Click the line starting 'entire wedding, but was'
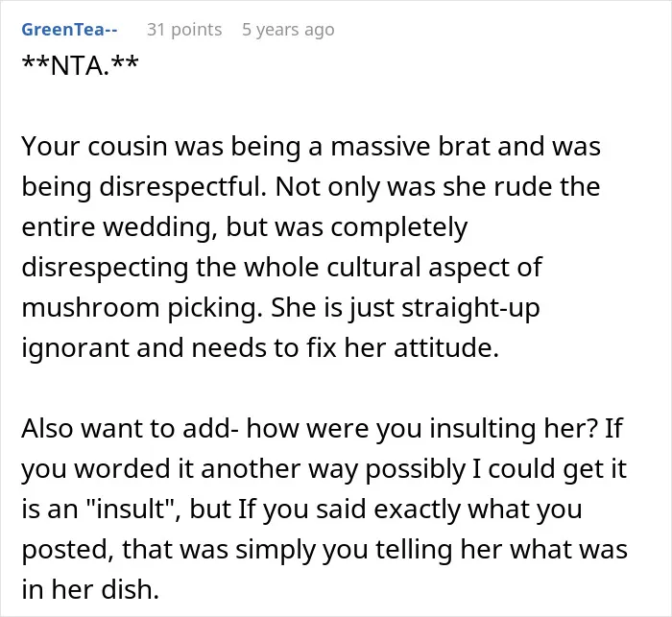The height and width of the screenshot is (617, 672). 244,227
